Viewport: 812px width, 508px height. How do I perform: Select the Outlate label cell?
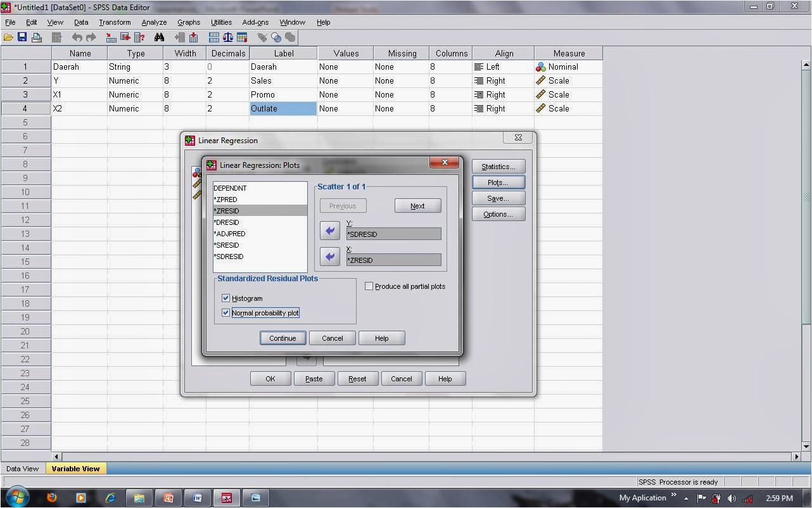pyautogui.click(x=283, y=108)
